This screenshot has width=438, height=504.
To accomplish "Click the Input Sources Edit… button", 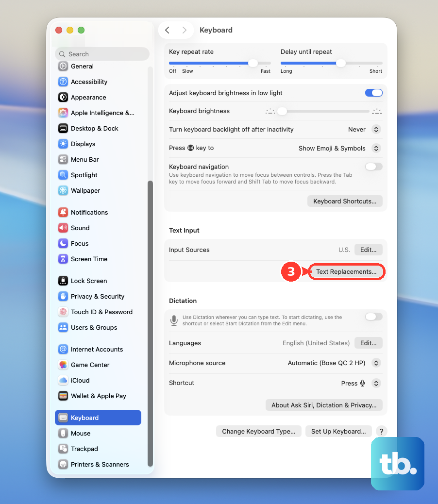I will [x=368, y=250].
